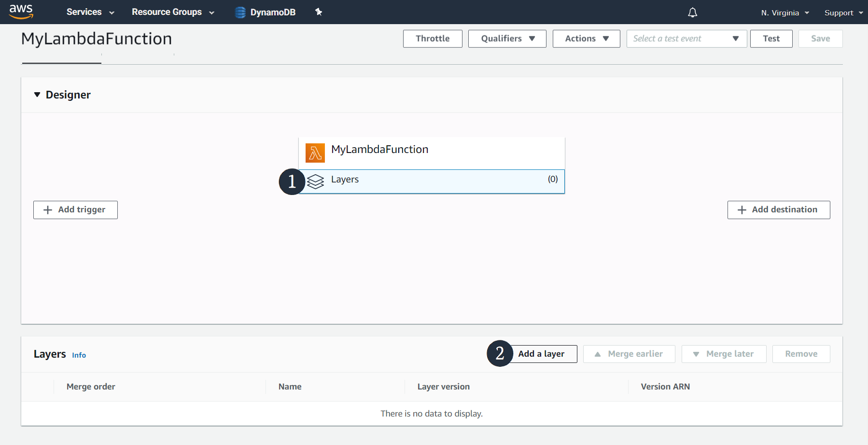Screen dimensions: 868x445
Task: Click the Throttle button
Action: click(433, 39)
